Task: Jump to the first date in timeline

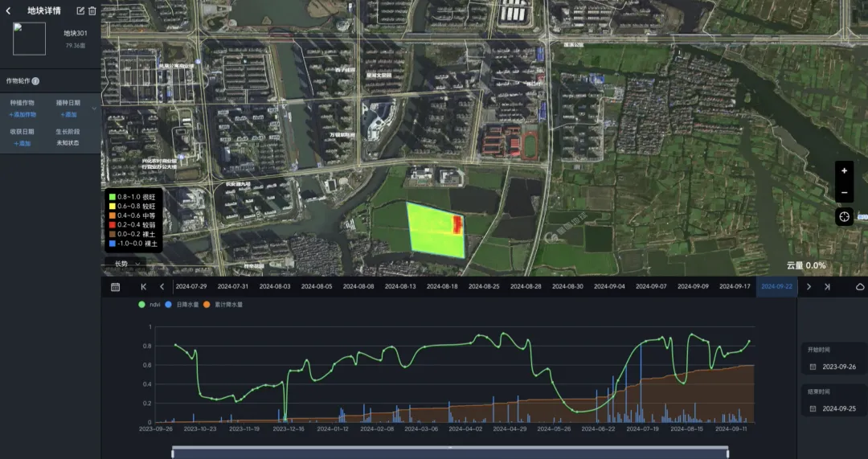Action: pyautogui.click(x=144, y=287)
